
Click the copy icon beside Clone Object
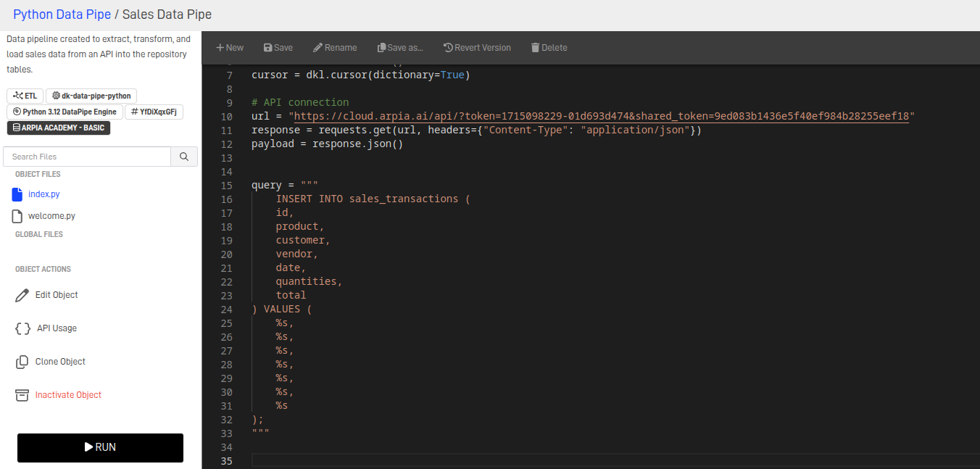pos(22,362)
